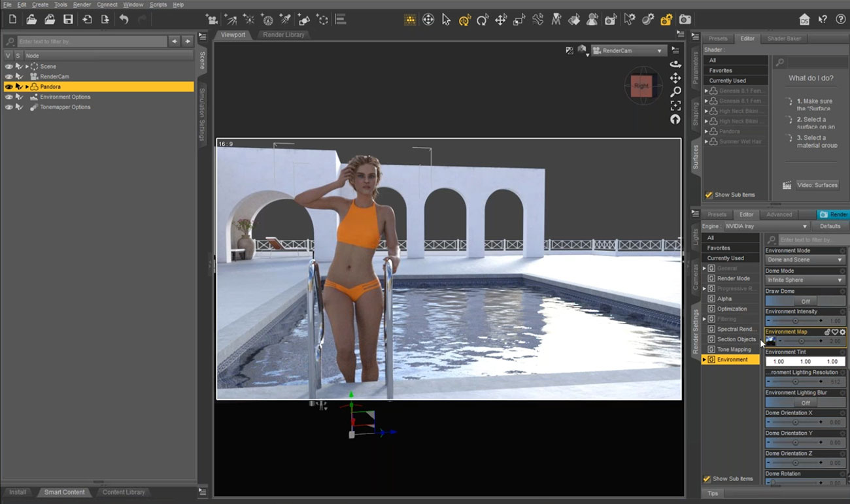Open a scene with the open-folder icon
Screen dimensions: 850x504
31,20
